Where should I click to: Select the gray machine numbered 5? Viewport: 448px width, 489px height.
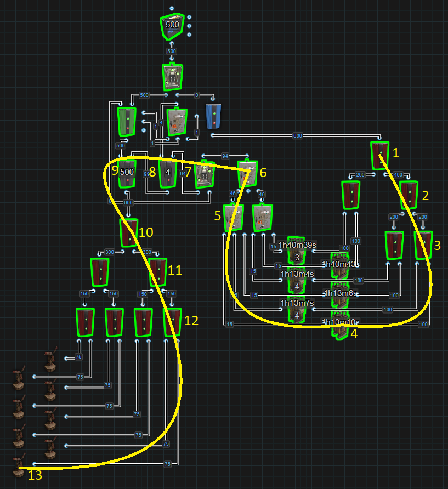click(233, 217)
